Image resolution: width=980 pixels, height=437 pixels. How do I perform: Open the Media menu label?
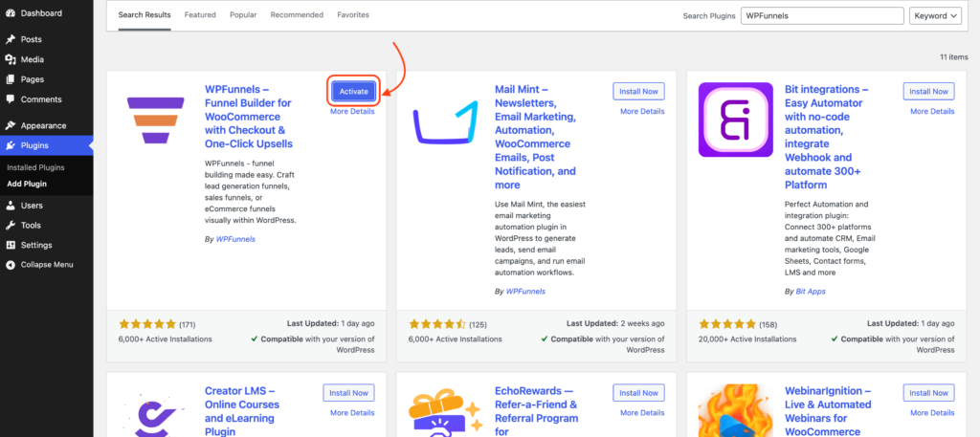pyautogui.click(x=33, y=59)
